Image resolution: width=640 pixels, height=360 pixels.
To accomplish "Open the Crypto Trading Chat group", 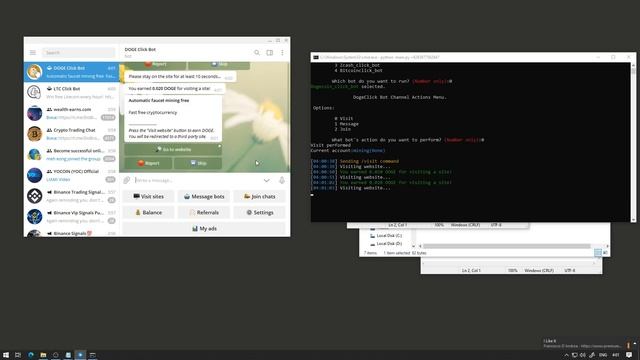I will pos(71,134).
